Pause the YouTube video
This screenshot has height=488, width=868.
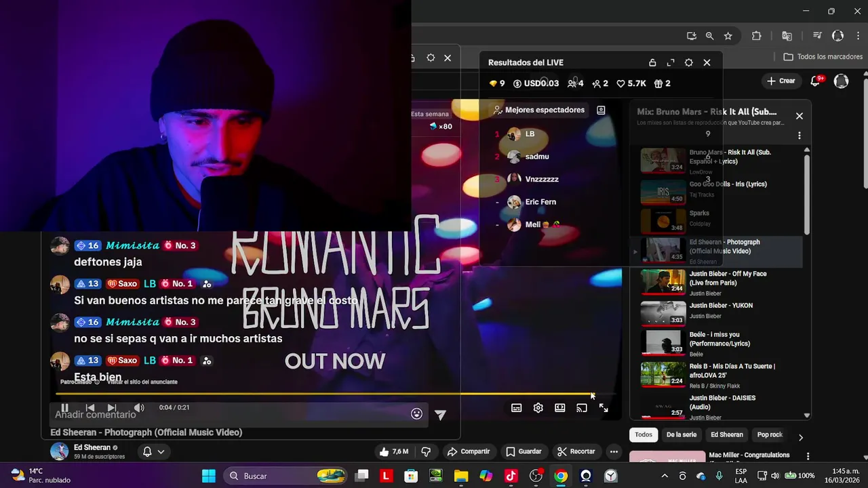click(x=64, y=407)
